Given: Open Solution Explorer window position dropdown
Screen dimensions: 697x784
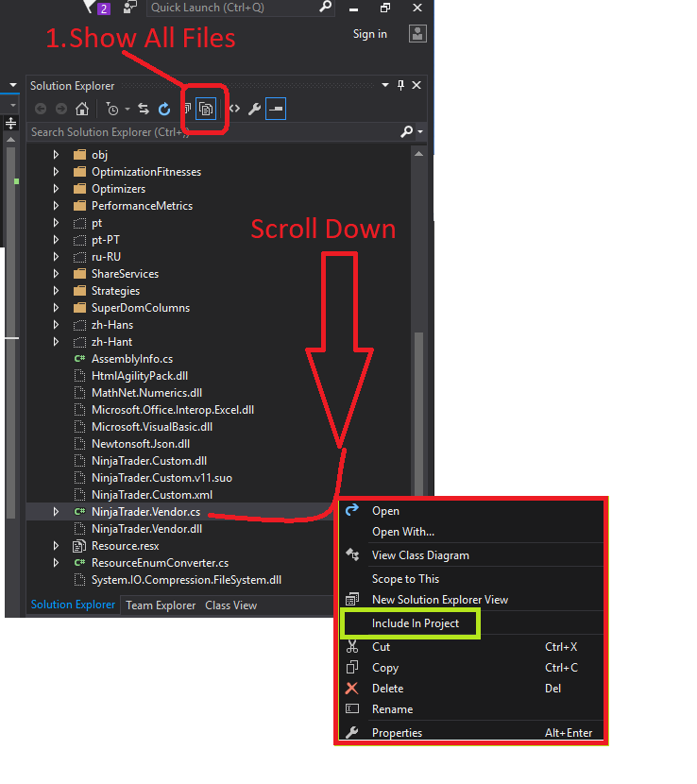Looking at the screenshot, I should tap(385, 86).
